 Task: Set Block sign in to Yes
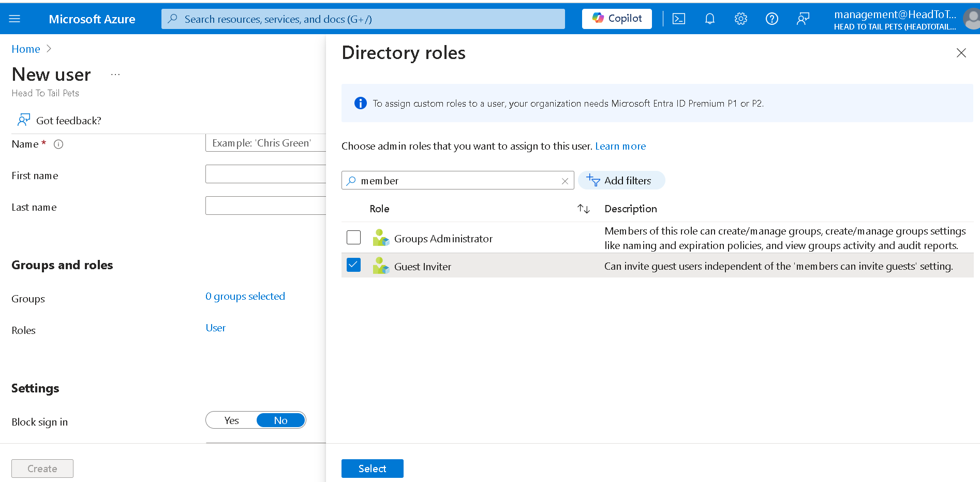[x=231, y=420]
